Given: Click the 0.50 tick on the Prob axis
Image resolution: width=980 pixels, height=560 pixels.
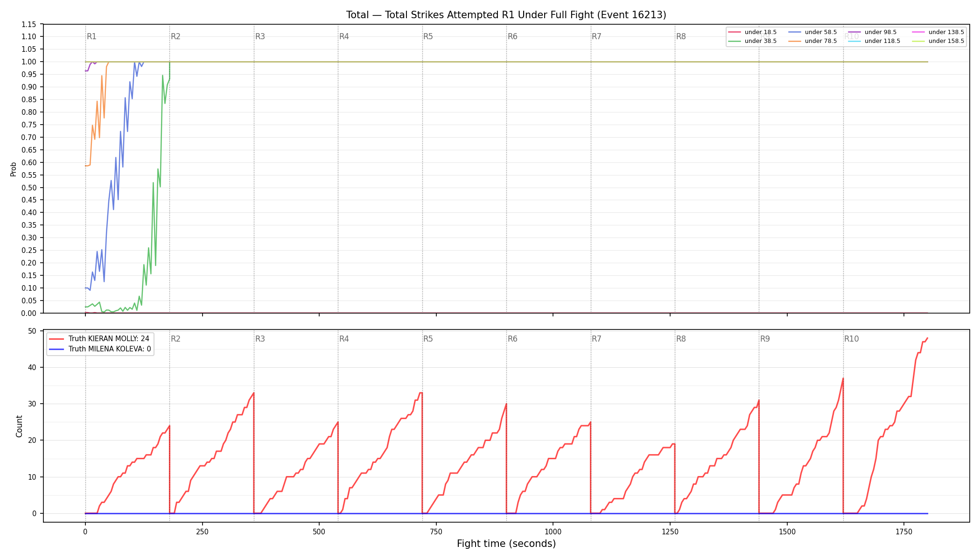Looking at the screenshot, I should (29, 188).
